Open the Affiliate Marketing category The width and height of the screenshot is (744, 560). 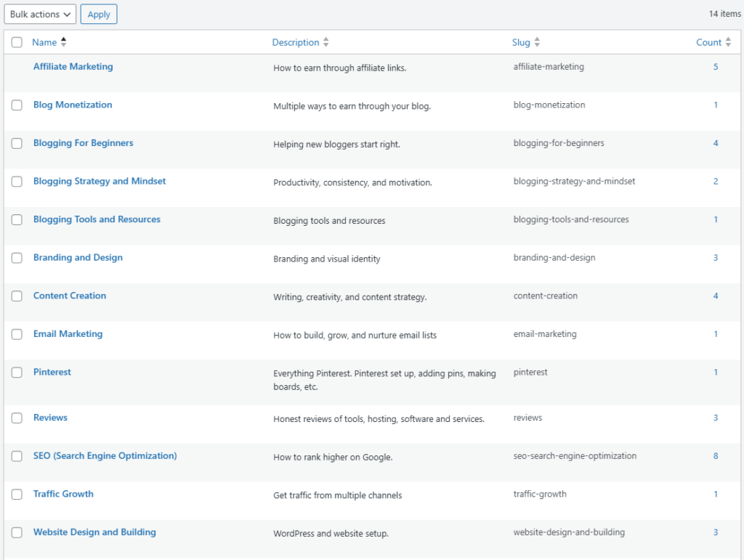[72, 66]
